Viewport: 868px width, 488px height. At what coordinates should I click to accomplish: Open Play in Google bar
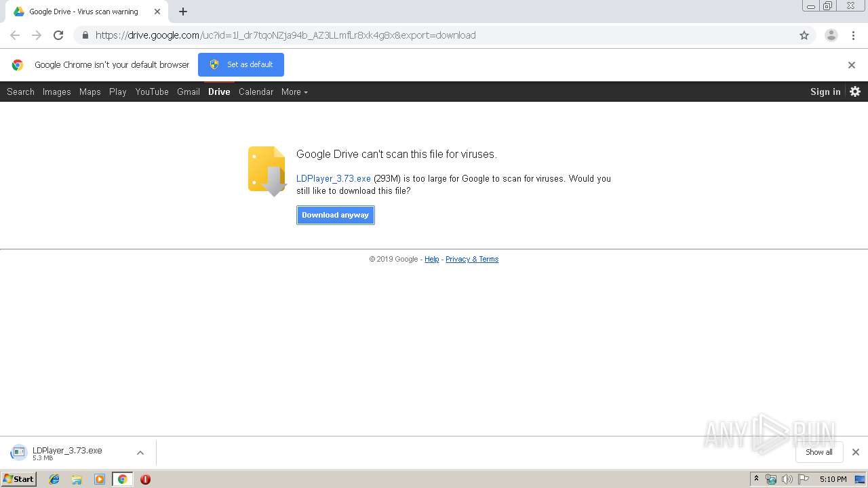point(118,91)
